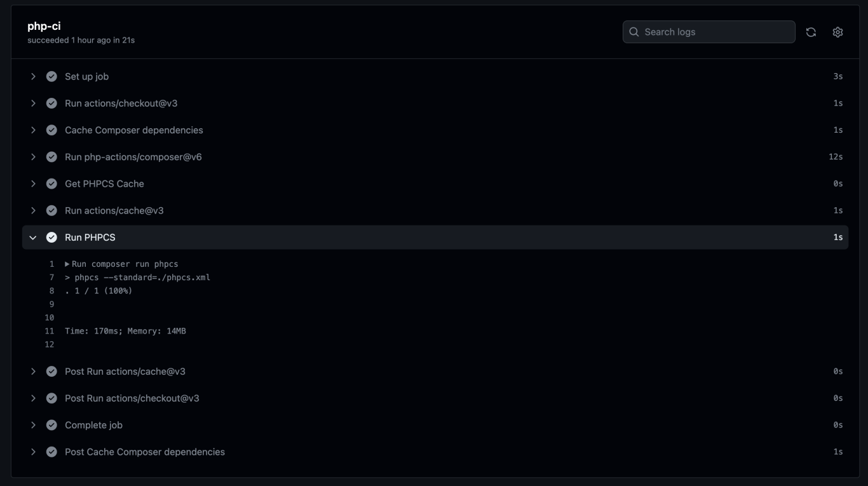Click the checkmark beside Get PHPCS Cache
The image size is (868, 486).
click(x=51, y=184)
